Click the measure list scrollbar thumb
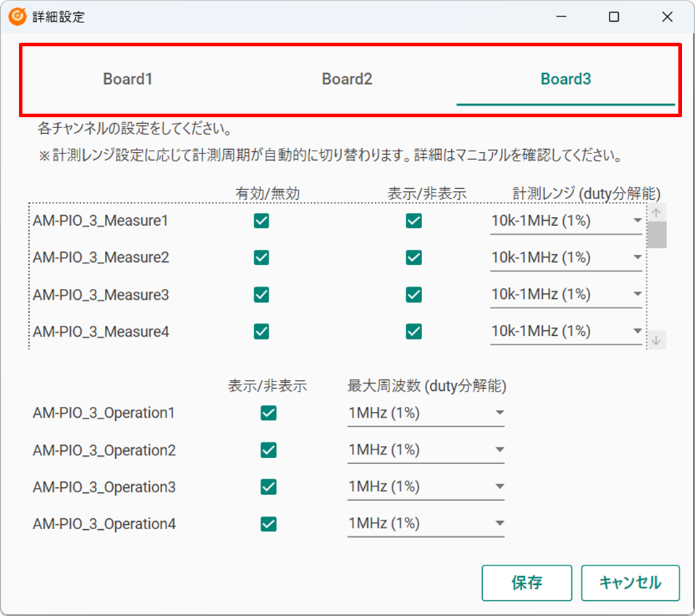 [657, 235]
